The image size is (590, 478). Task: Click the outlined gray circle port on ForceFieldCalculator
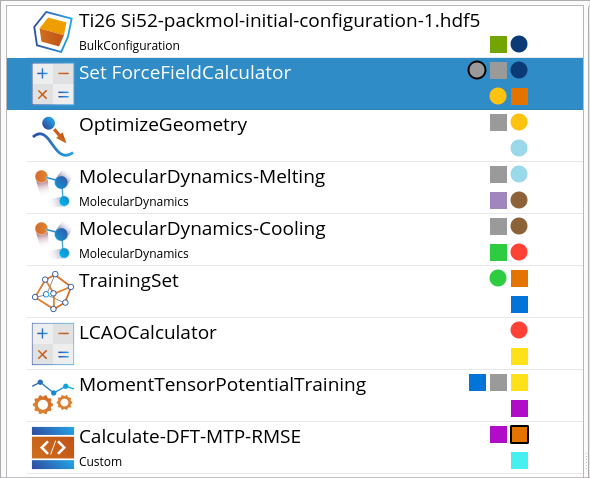(x=477, y=70)
